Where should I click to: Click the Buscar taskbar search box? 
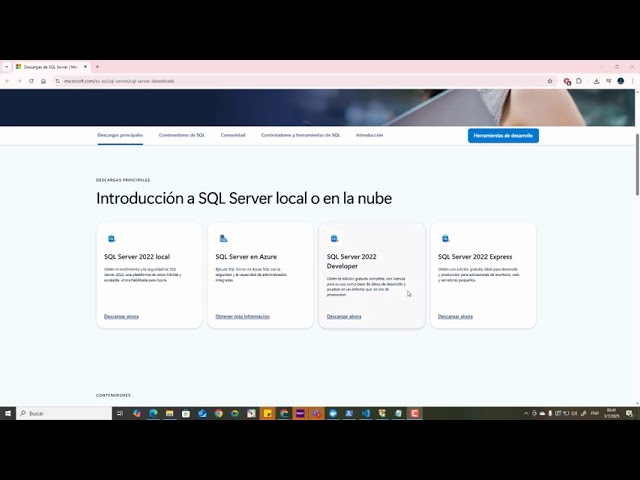(x=64, y=413)
